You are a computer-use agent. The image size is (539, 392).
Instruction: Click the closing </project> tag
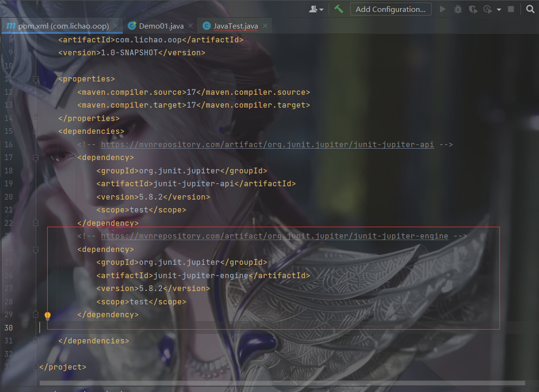pyautogui.click(x=62, y=367)
